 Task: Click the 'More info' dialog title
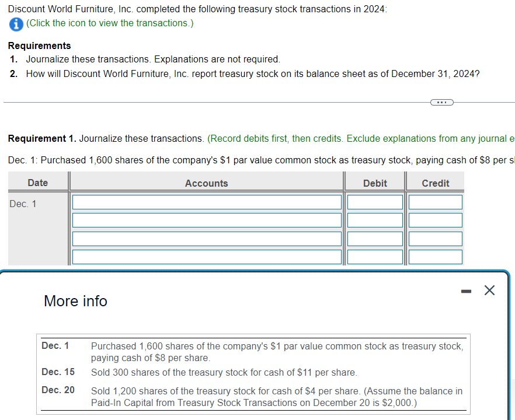point(75,301)
